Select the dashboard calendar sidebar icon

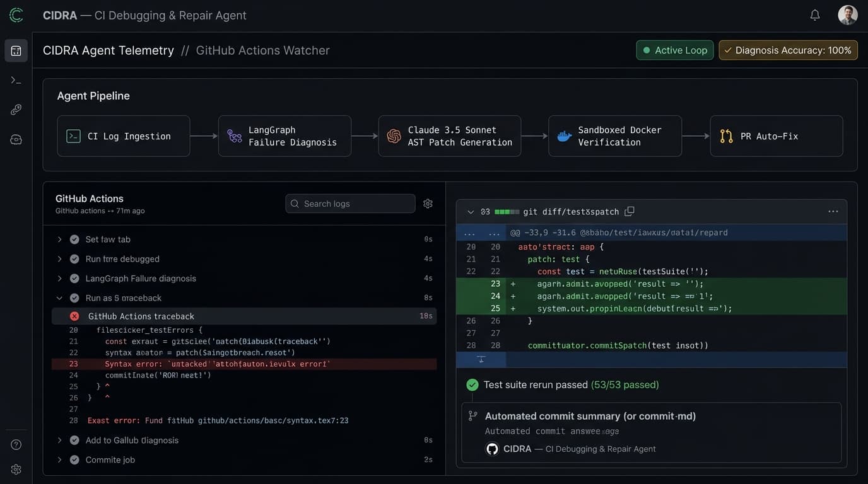tap(16, 51)
